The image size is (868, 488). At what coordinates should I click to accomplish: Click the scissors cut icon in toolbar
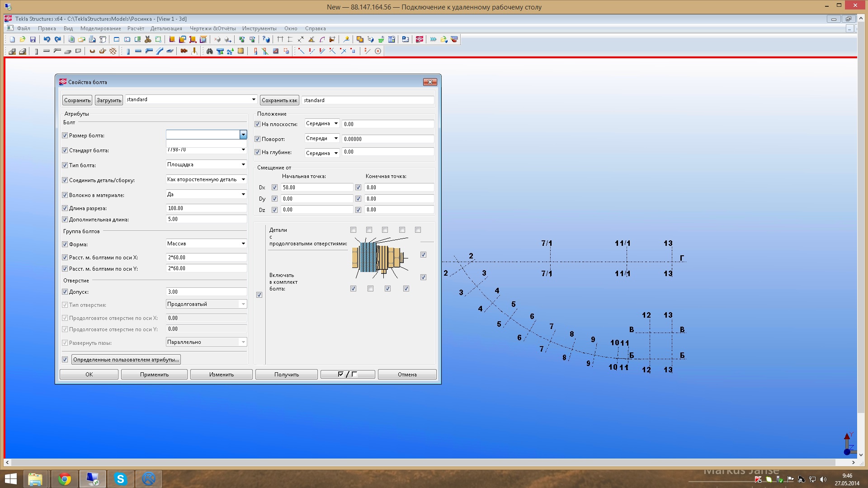pos(148,40)
